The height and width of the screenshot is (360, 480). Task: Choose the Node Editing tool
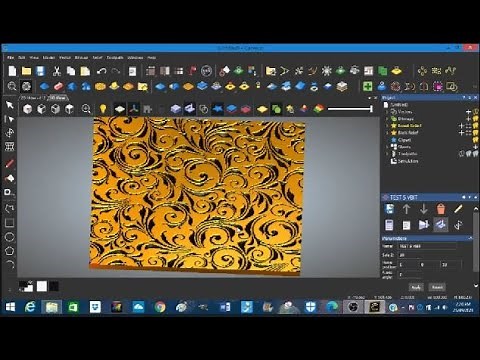click(10, 119)
